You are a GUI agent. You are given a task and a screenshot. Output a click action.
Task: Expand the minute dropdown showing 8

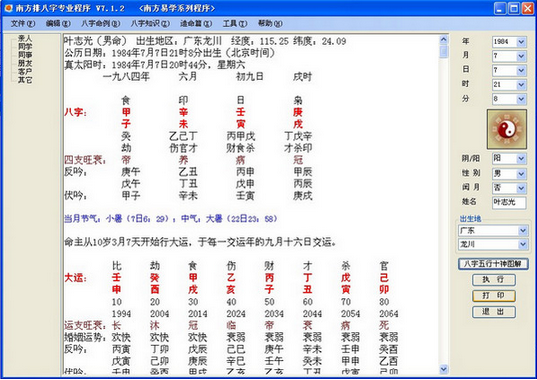(521, 99)
